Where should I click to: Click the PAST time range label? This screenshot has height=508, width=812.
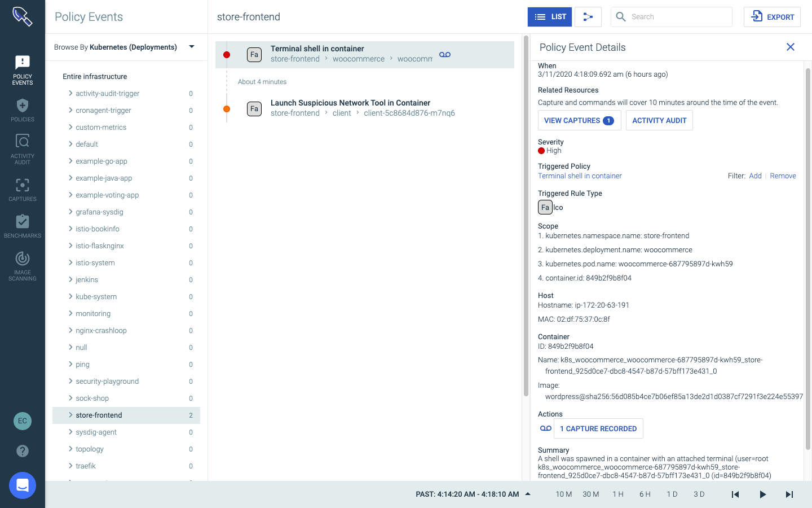pyautogui.click(x=467, y=494)
